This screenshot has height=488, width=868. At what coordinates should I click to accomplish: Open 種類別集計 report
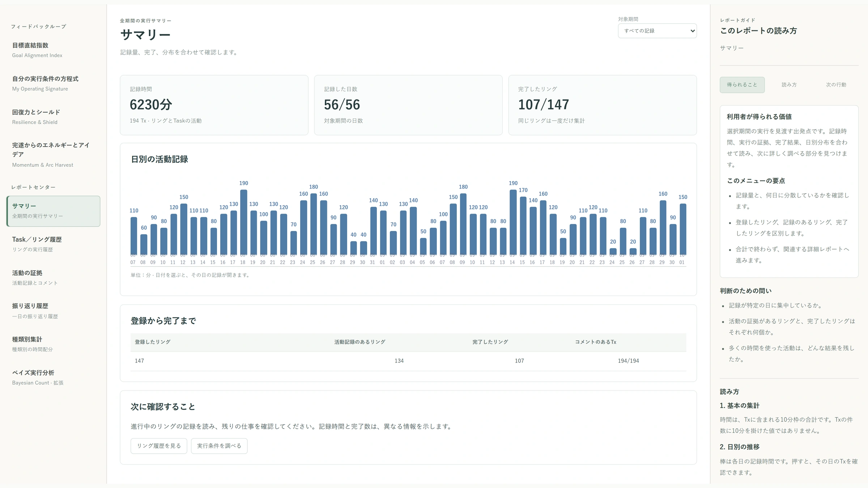[53, 344]
